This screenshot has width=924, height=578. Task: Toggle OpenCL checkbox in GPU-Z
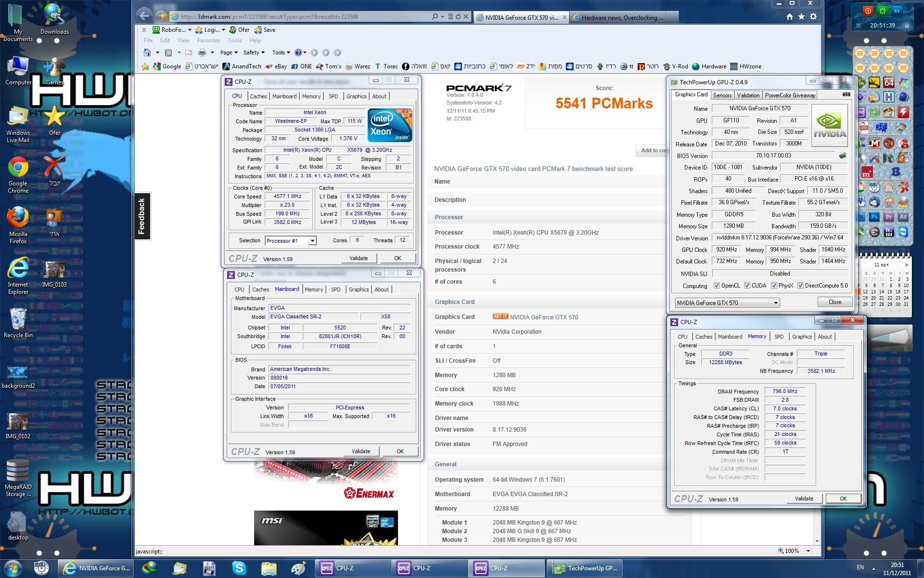[717, 286]
